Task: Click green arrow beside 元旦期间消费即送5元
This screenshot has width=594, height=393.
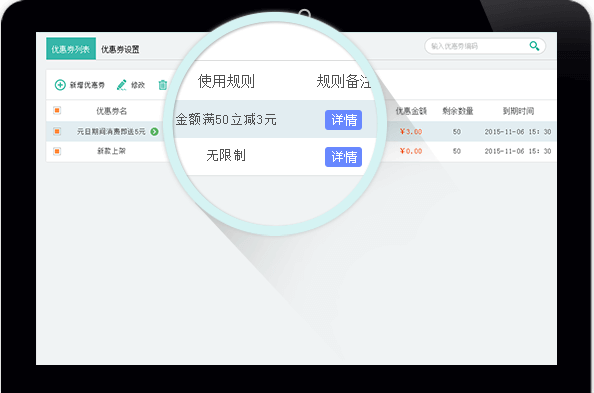Action: 154,132
